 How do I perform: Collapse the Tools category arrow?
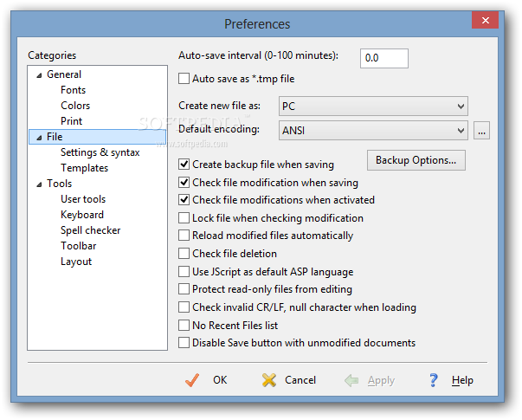(39, 184)
